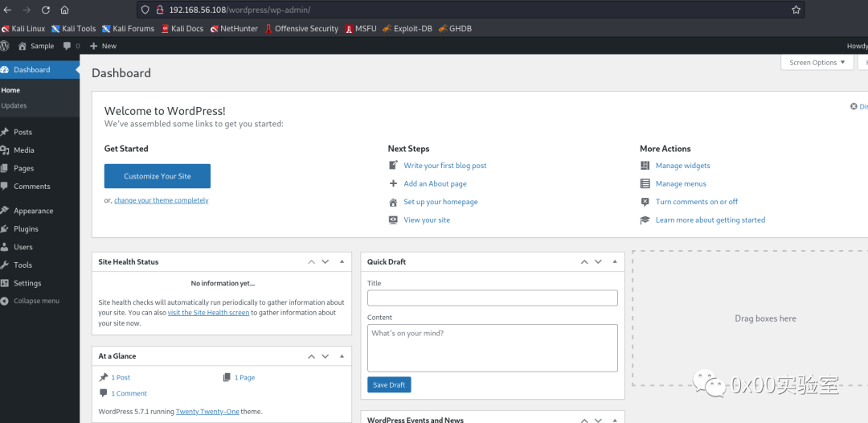868x423 pixels.
Task: Click the Tools wrench icon
Action: (x=5, y=265)
